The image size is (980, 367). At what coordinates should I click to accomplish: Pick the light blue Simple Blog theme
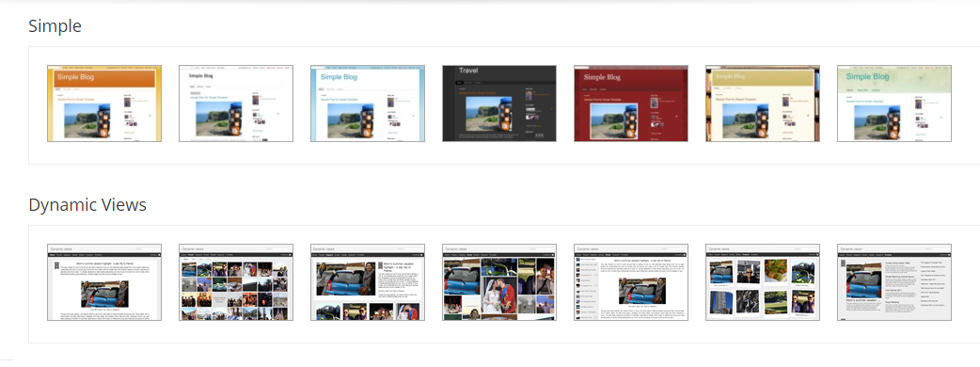click(368, 104)
